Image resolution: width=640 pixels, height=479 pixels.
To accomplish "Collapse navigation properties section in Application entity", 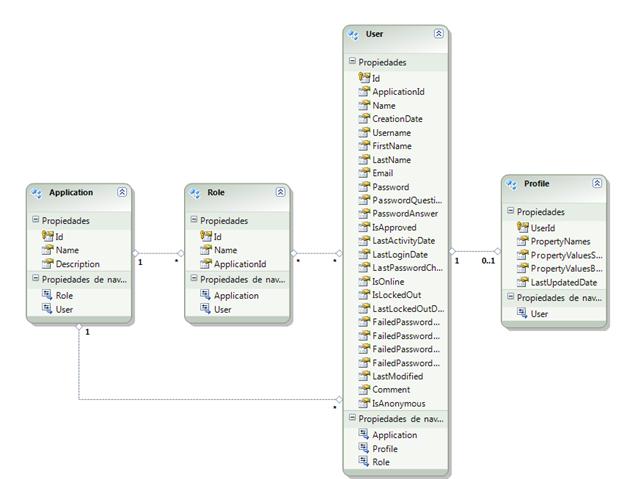I will 36,279.
